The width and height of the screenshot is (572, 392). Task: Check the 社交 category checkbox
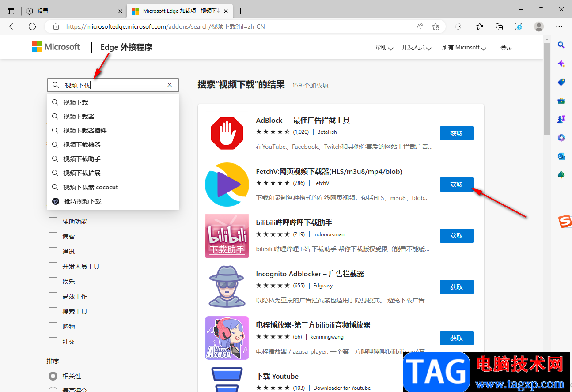[x=53, y=342]
